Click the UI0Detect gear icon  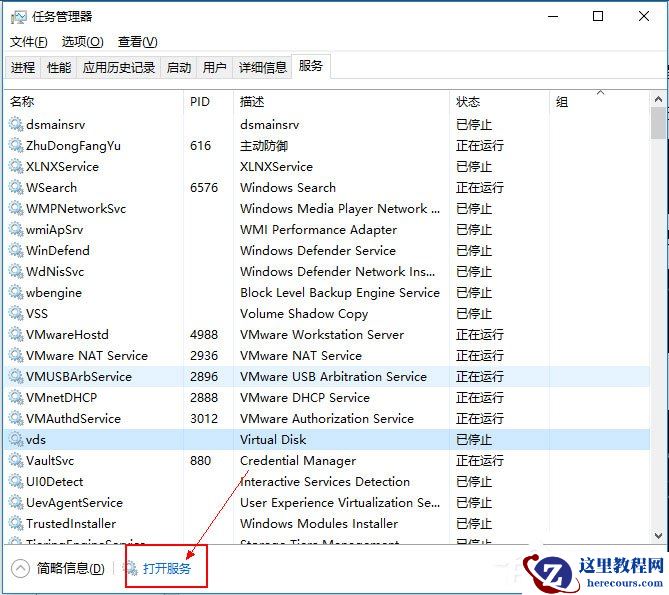[x=16, y=482]
